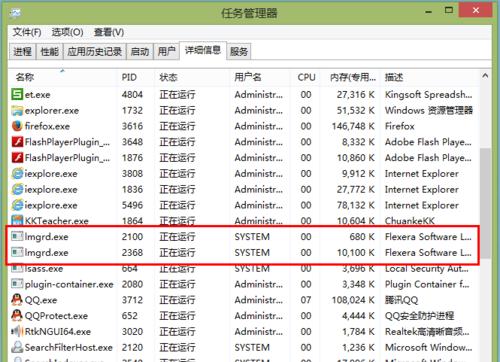Click the QQProtect.exe penguin icon
Image resolution: width=500 pixels, height=362 pixels.
(x=17, y=316)
